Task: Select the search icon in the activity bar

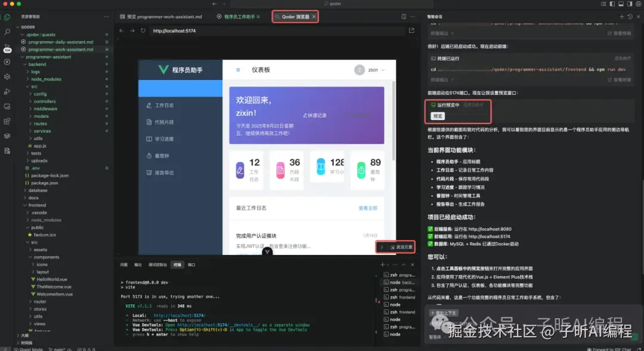Action: coord(6,32)
